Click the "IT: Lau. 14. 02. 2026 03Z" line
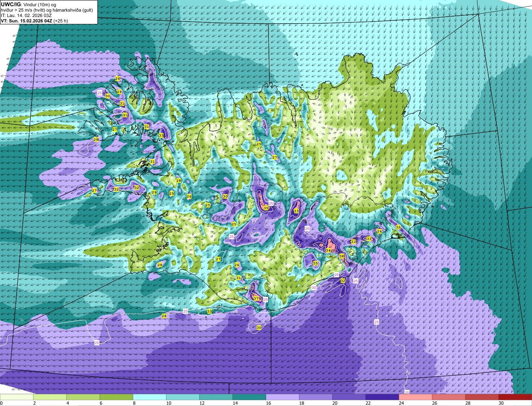532x406 pixels. tap(27, 15)
